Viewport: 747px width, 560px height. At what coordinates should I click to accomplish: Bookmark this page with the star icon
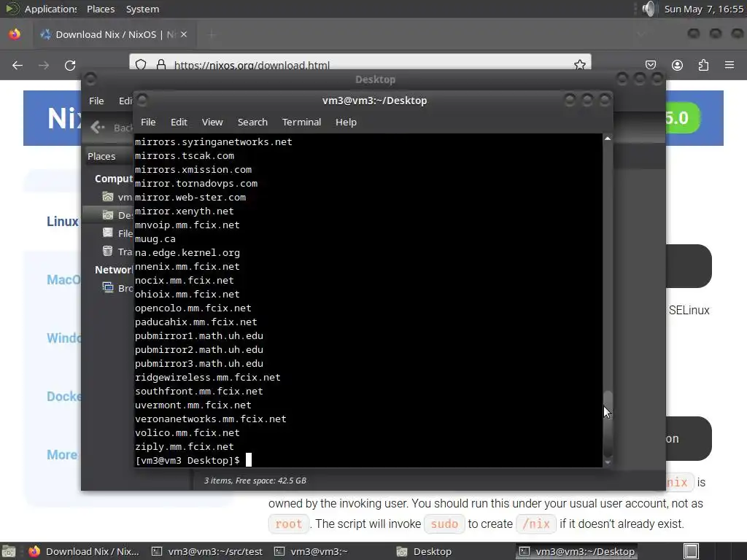tap(580, 65)
